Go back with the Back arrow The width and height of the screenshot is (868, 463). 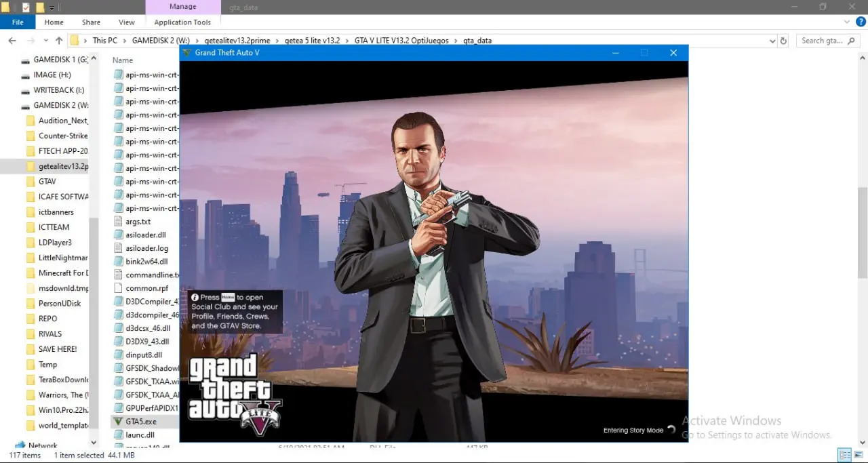tap(12, 41)
